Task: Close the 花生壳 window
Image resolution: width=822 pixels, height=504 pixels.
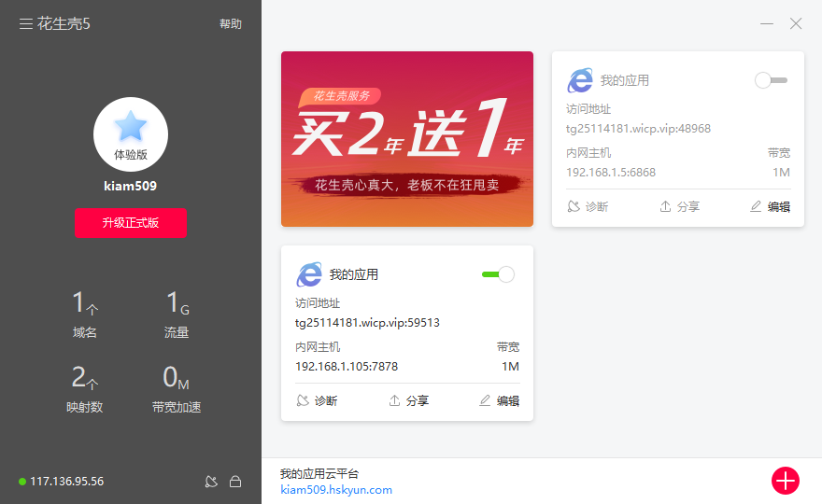Action: [x=796, y=23]
